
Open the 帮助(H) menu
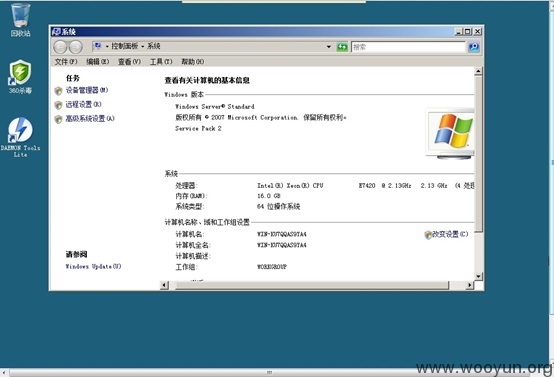point(193,61)
